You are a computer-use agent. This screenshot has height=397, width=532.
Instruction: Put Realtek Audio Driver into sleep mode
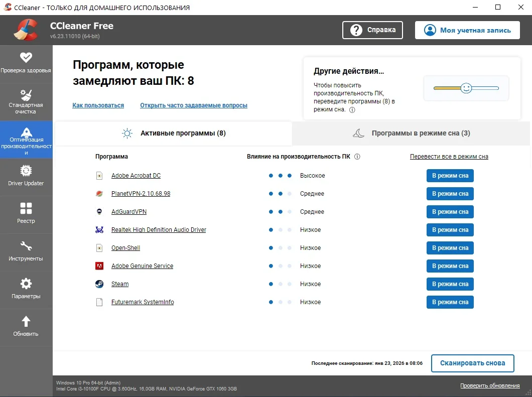point(450,230)
